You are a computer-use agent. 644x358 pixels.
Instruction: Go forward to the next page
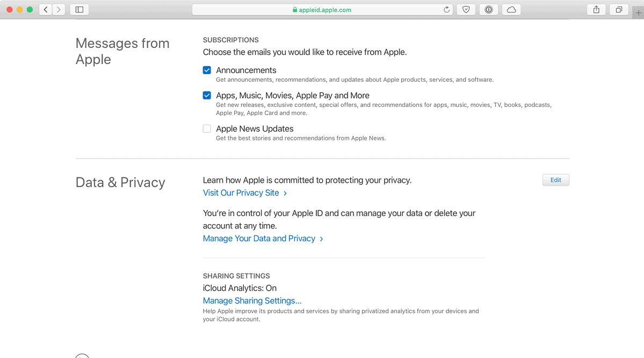click(x=59, y=10)
